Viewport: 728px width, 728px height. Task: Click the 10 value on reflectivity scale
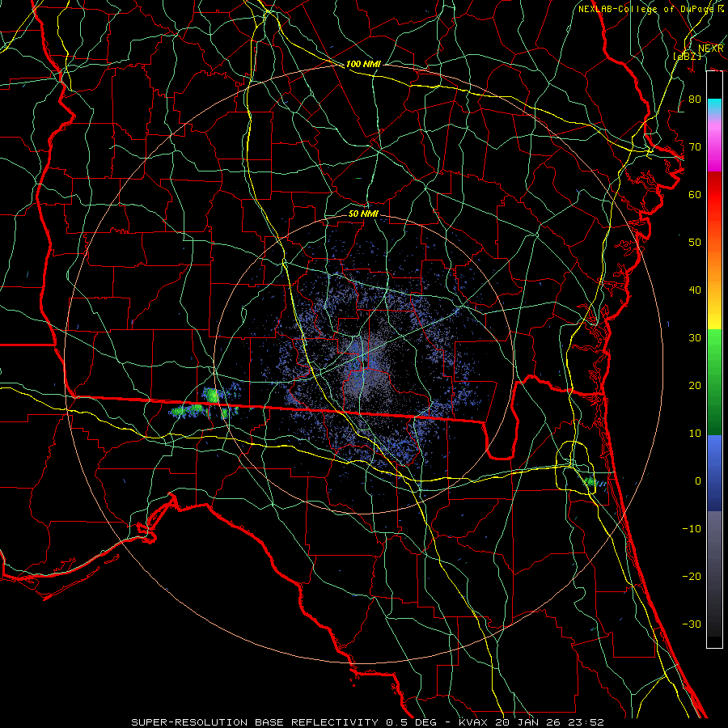tap(695, 434)
